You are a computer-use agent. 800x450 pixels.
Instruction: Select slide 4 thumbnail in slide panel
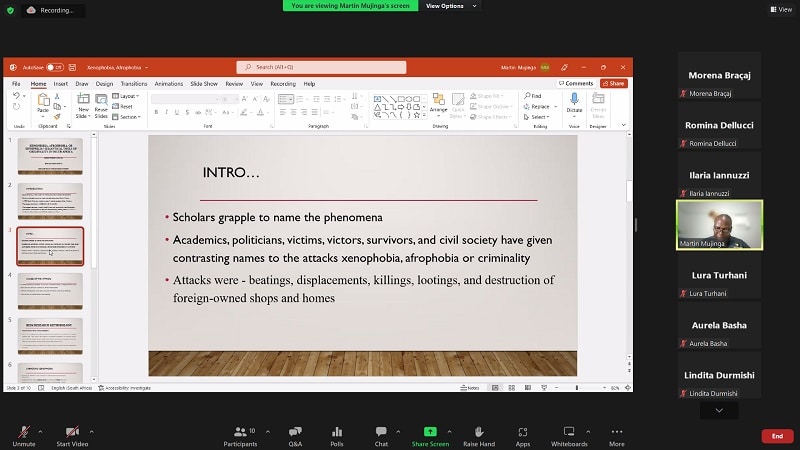pyautogui.click(x=50, y=290)
